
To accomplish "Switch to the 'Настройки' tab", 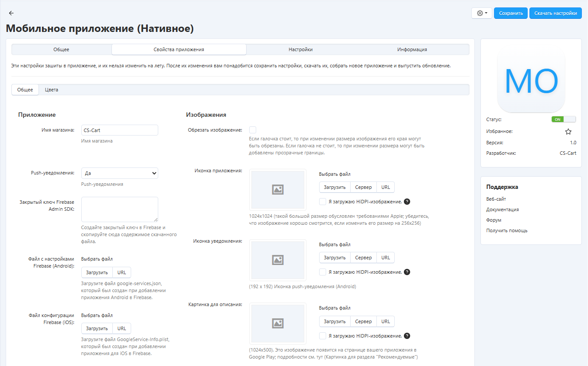I will pos(300,49).
